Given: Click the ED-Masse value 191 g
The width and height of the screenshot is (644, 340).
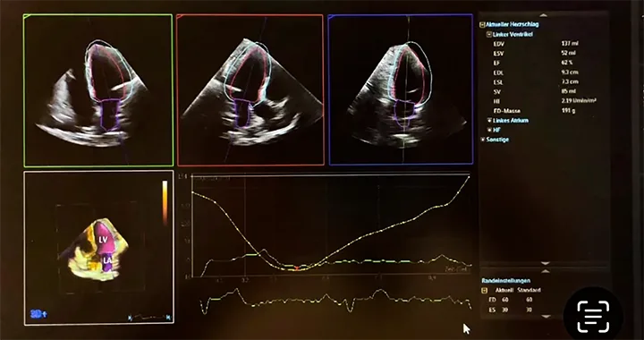Looking at the screenshot, I should [x=568, y=110].
